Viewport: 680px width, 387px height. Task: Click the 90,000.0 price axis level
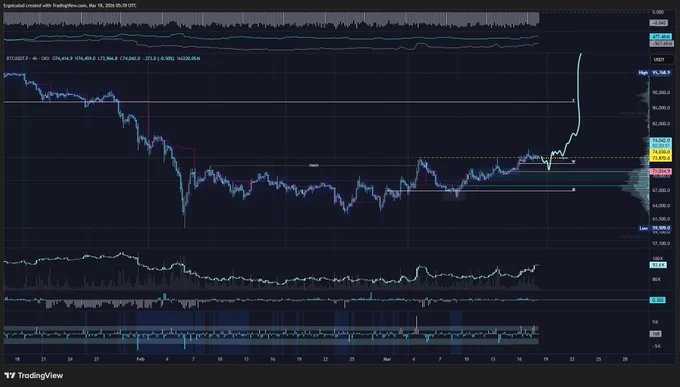[661, 93]
